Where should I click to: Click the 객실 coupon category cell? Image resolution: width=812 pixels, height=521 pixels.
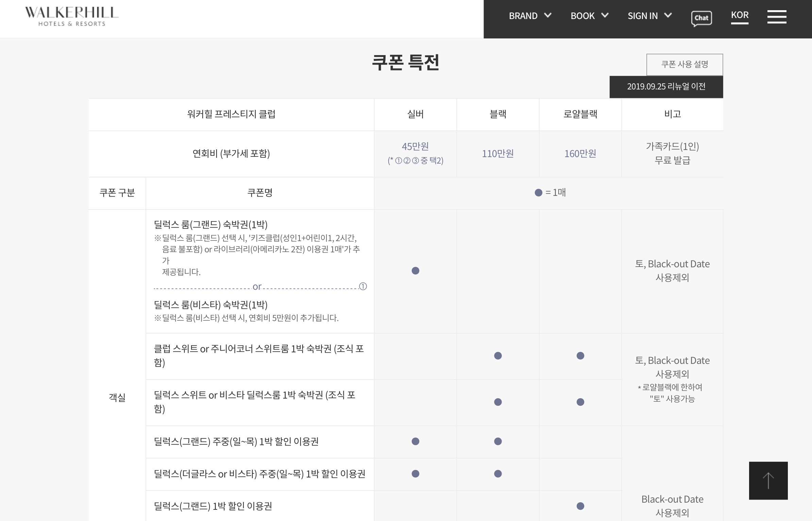[x=117, y=397]
